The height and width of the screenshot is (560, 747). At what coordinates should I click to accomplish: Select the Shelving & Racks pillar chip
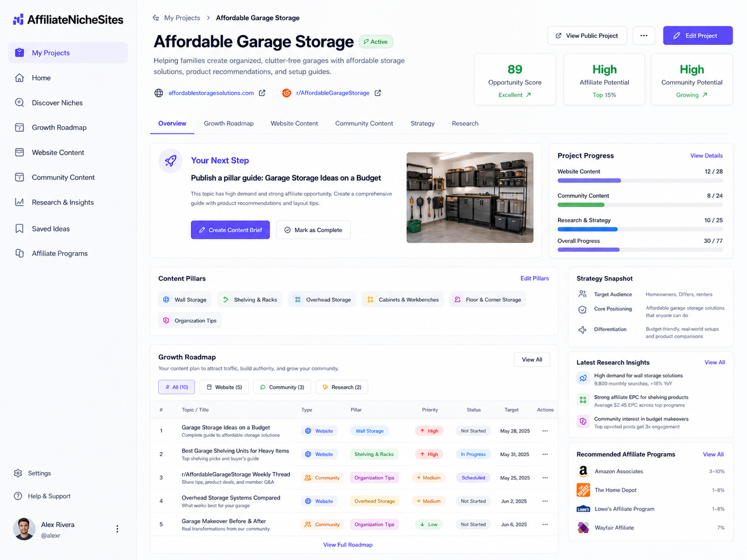pos(250,300)
